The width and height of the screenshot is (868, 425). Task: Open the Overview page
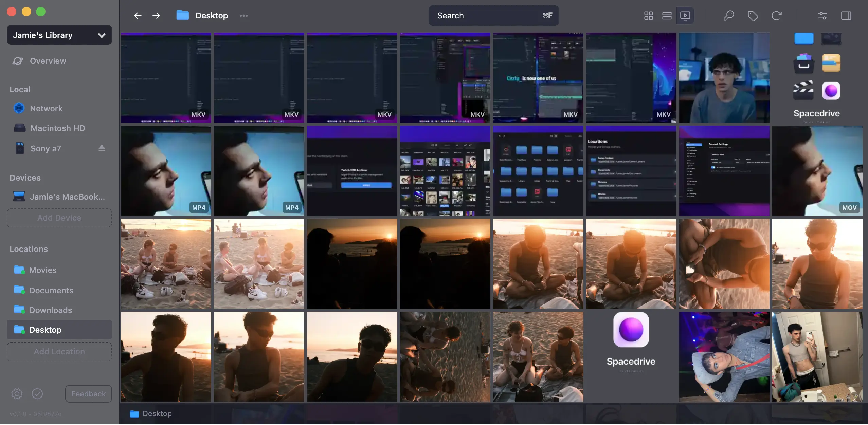click(x=48, y=61)
